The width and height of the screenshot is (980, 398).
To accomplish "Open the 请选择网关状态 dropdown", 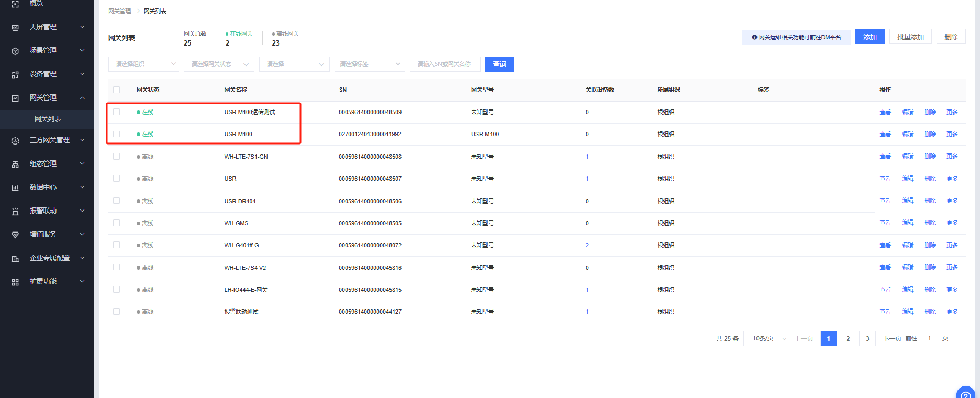I will [x=219, y=64].
